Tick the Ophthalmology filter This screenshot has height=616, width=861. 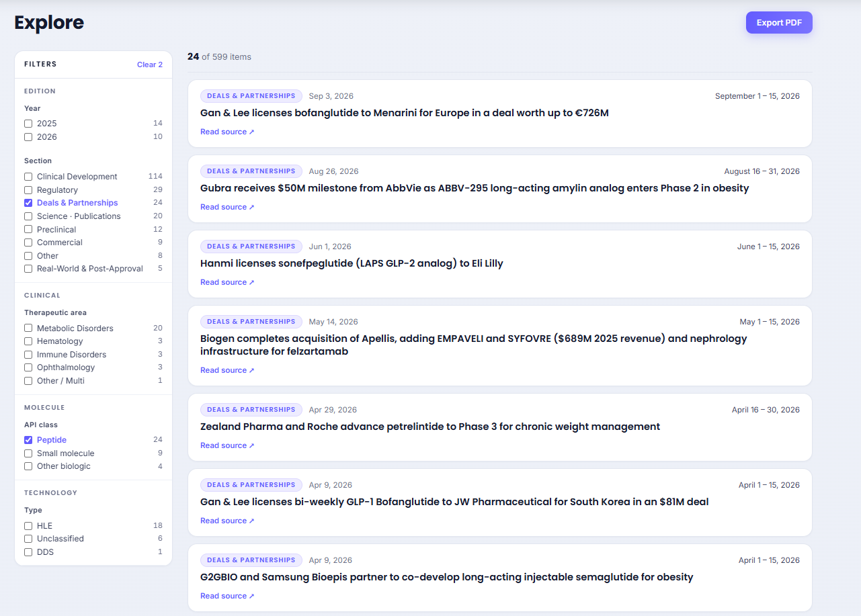[x=28, y=367]
